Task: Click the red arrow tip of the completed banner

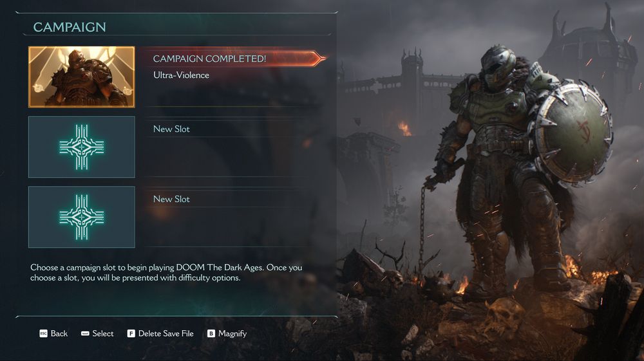Action: coord(319,59)
